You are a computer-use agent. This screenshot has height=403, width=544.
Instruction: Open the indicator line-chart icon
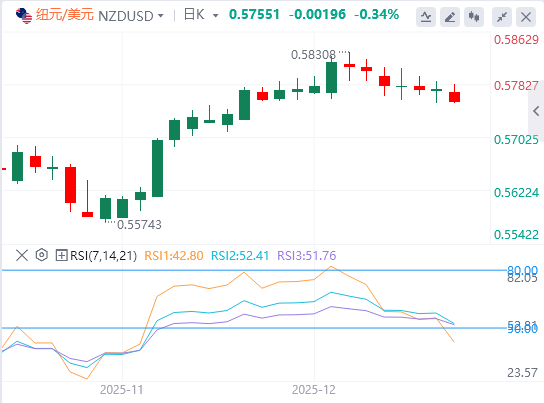(x=426, y=17)
